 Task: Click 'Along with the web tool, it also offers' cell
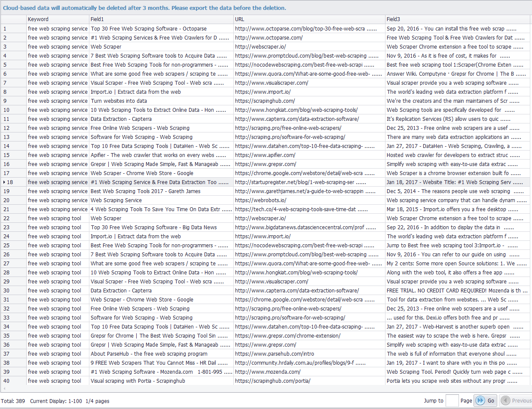click(459, 273)
